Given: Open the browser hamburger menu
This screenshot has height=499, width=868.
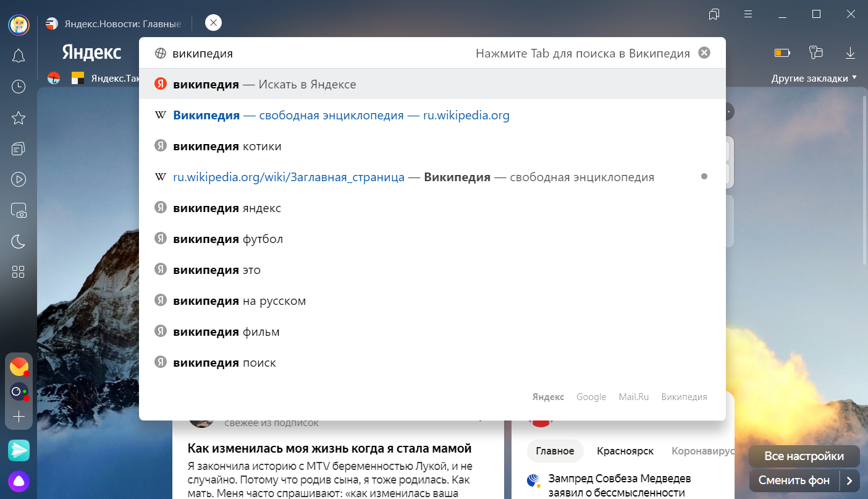Looking at the screenshot, I should (x=748, y=14).
